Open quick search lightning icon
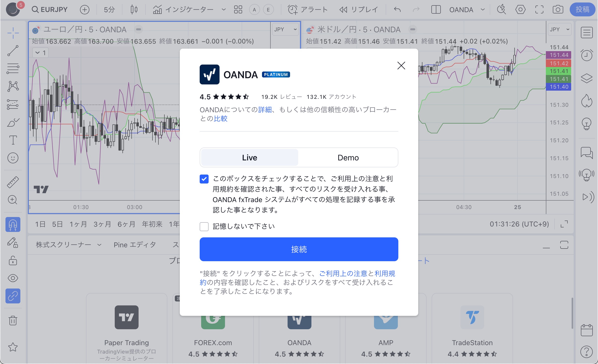 [x=501, y=10]
